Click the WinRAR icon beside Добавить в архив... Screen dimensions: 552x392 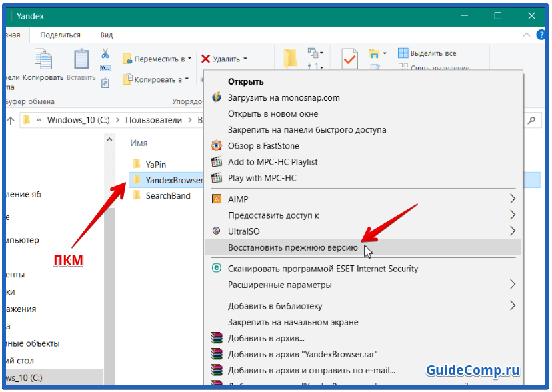click(217, 338)
